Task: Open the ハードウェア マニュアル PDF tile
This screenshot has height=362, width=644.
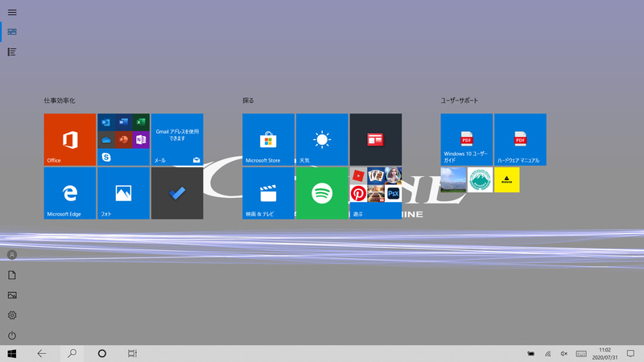Action: pyautogui.click(x=520, y=139)
